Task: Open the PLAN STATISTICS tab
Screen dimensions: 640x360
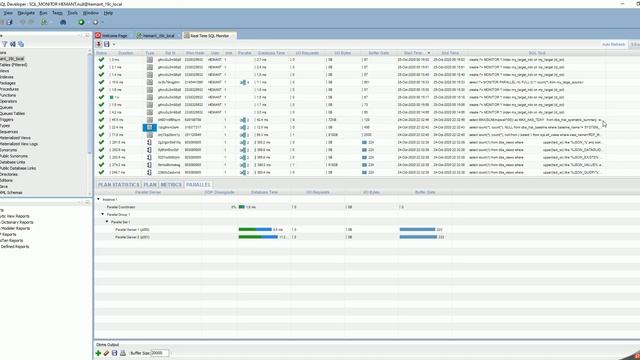Action: point(119,185)
